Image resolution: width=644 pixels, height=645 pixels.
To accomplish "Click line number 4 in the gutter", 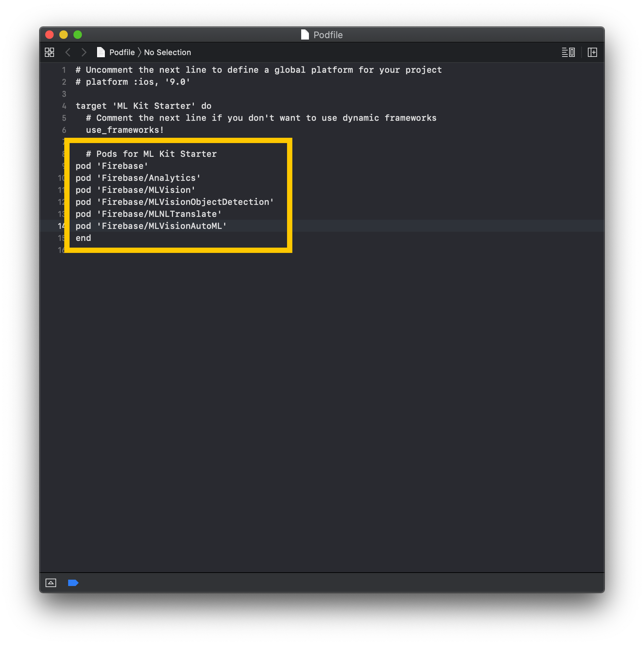I will [x=64, y=106].
